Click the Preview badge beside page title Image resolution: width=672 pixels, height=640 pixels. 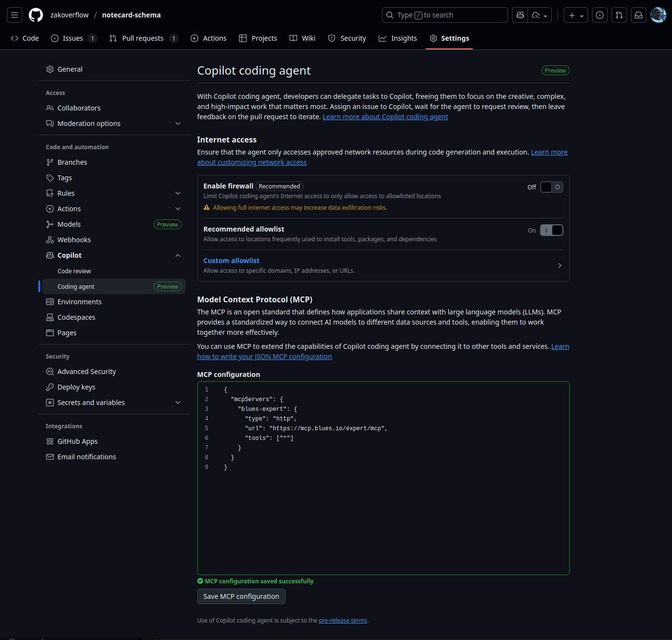click(555, 71)
